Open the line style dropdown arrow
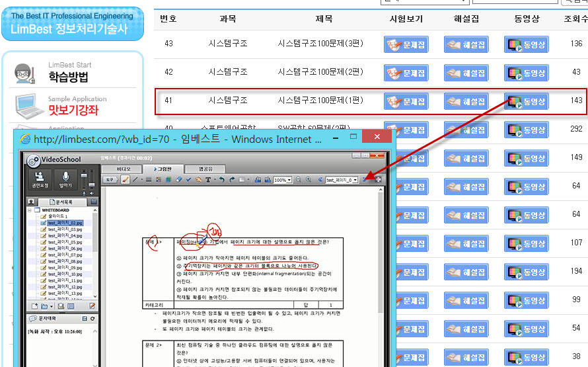 click(x=142, y=180)
